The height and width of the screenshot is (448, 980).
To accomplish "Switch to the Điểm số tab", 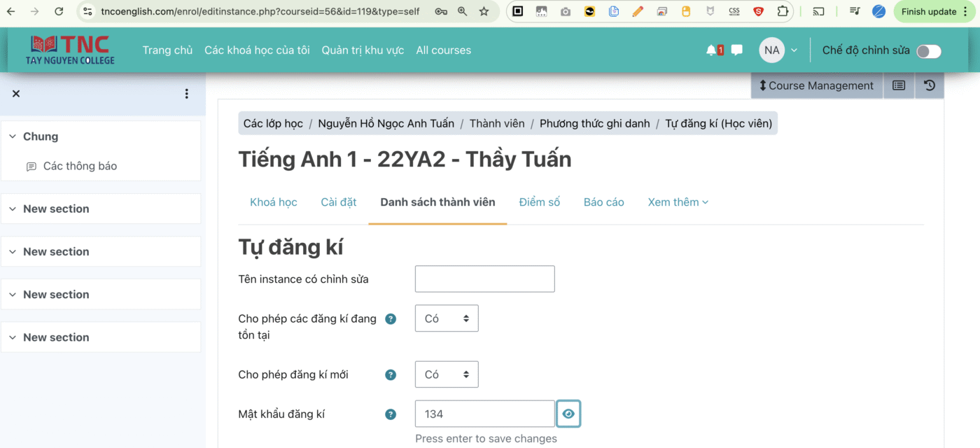I will pos(539,202).
